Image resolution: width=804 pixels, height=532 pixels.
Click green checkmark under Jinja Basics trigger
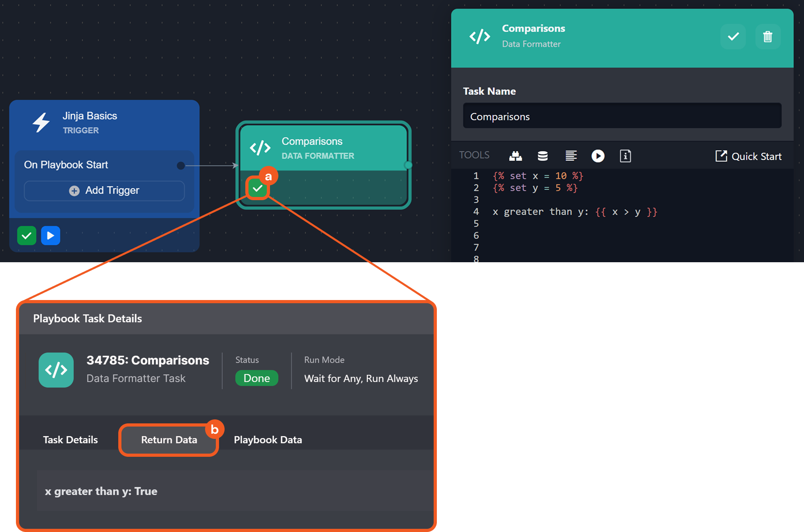27,236
